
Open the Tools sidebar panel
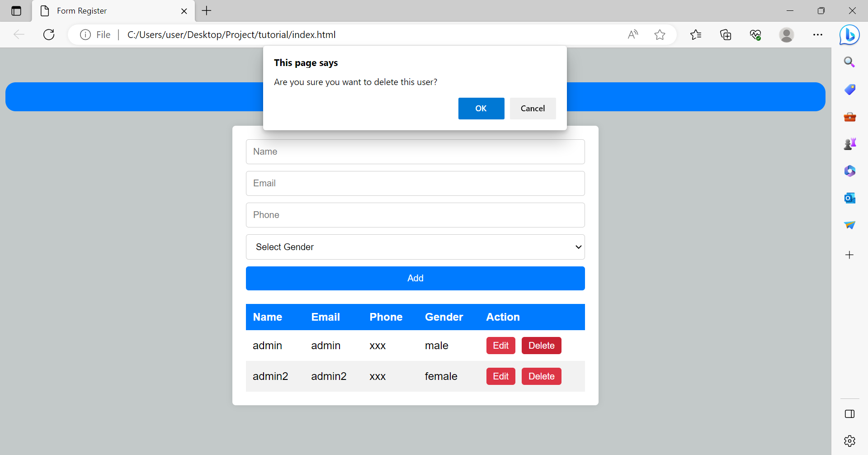click(x=849, y=117)
